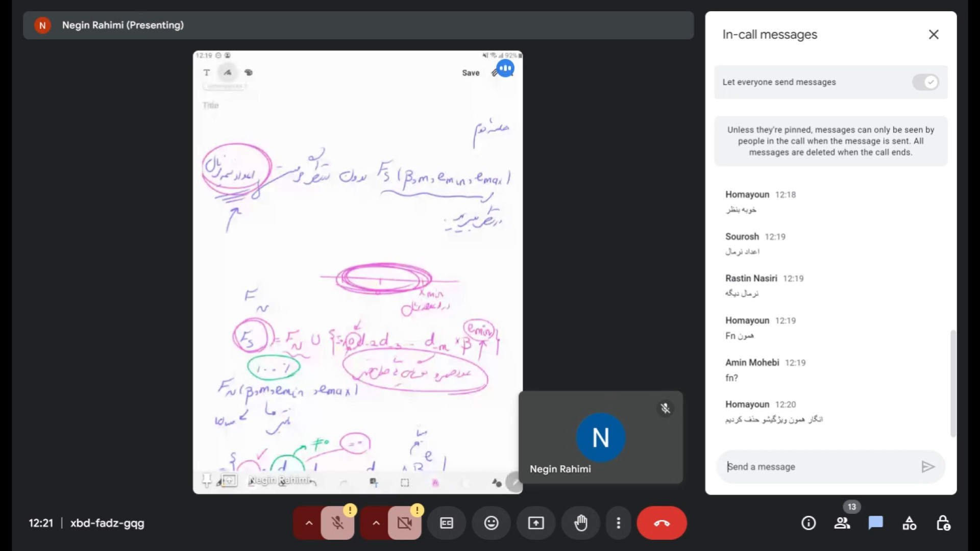This screenshot has height=551, width=980.
Task: Unmute the microphone button
Action: click(337, 523)
